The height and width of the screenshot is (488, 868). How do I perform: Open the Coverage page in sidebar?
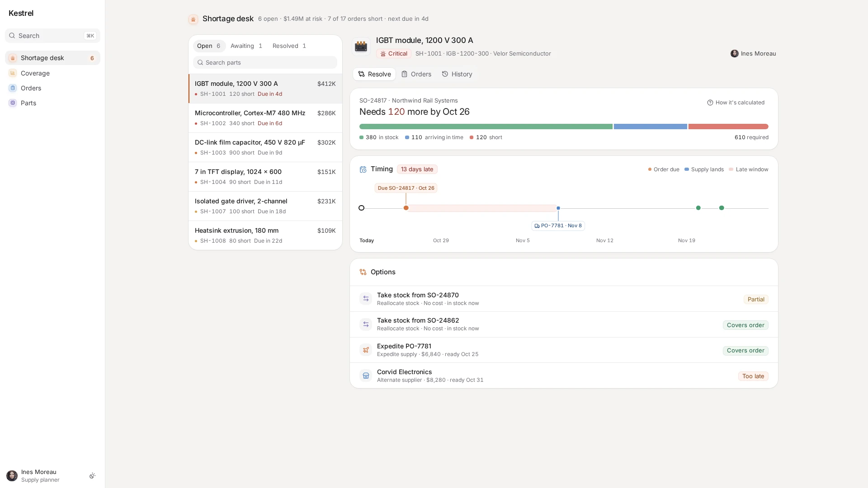click(52, 73)
